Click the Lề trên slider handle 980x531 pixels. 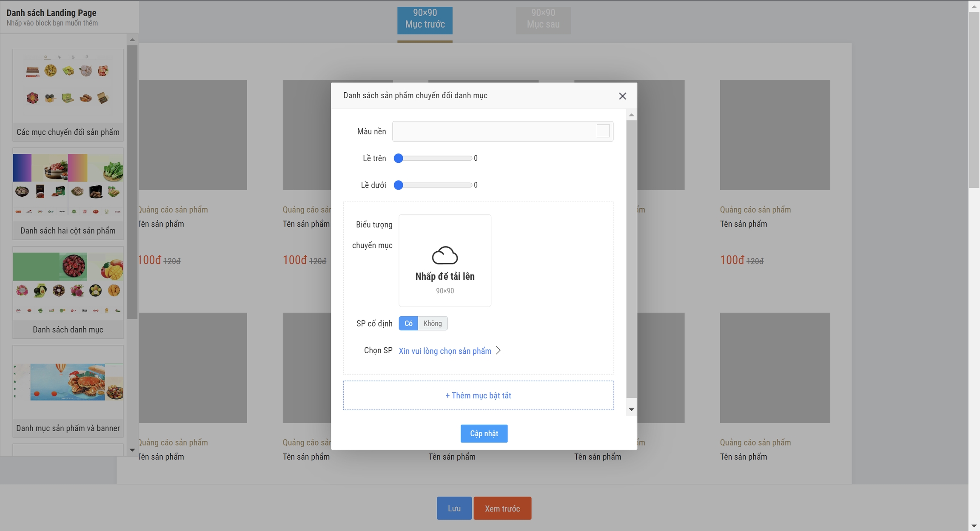[398, 159]
